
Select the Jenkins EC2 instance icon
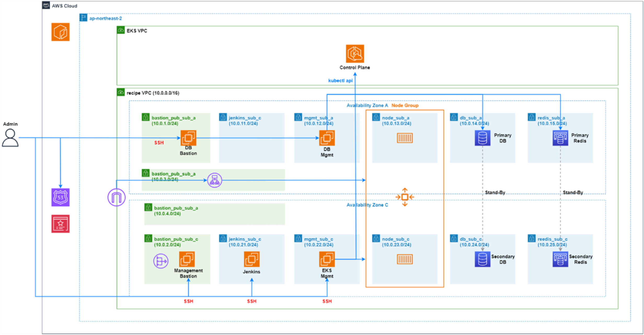pos(252,259)
